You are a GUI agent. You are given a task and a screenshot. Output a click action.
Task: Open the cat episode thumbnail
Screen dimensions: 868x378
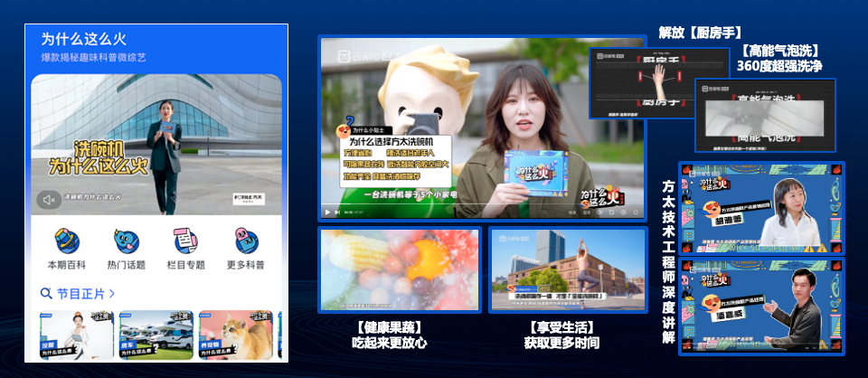coord(236,335)
